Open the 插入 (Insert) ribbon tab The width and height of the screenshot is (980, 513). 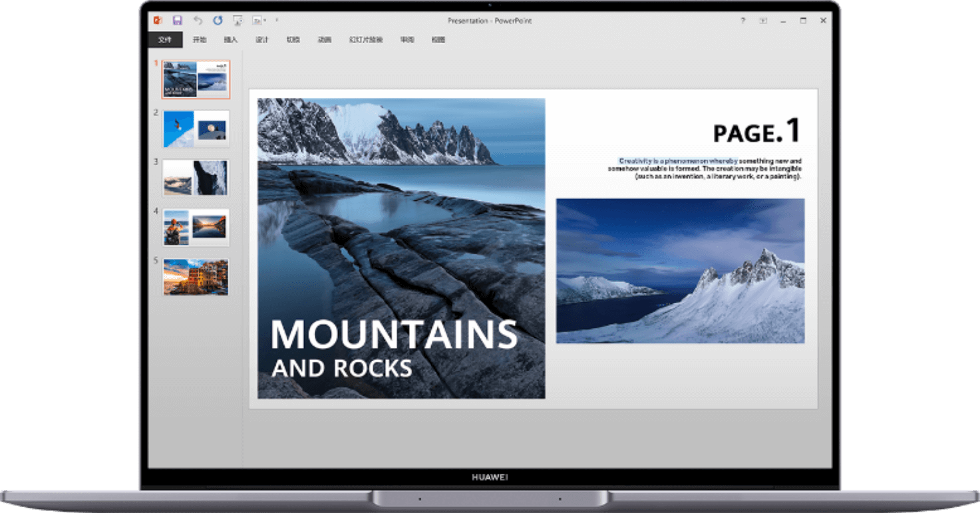[231, 40]
